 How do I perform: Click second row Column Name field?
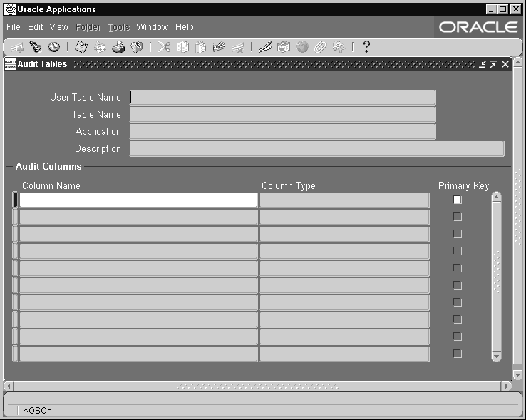click(x=138, y=217)
